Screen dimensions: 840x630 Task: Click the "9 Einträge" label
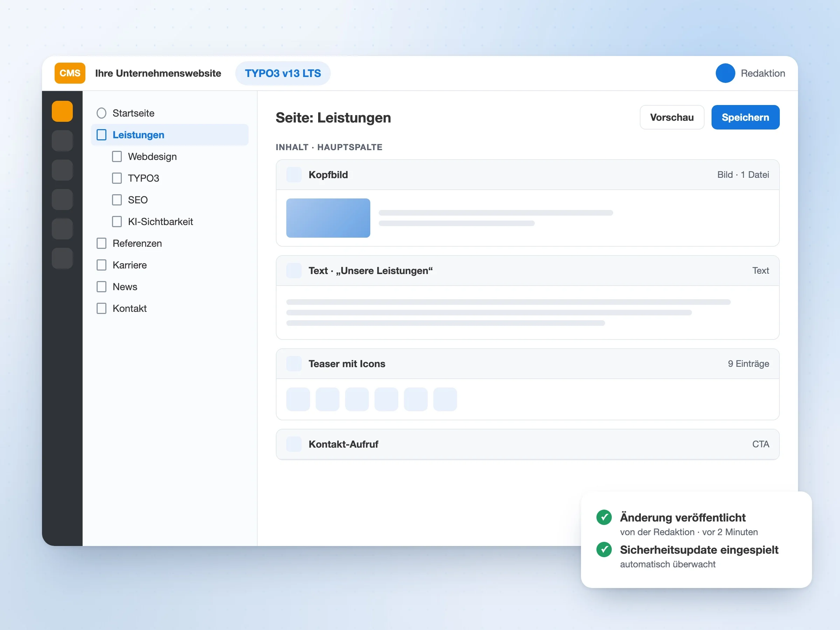748,364
